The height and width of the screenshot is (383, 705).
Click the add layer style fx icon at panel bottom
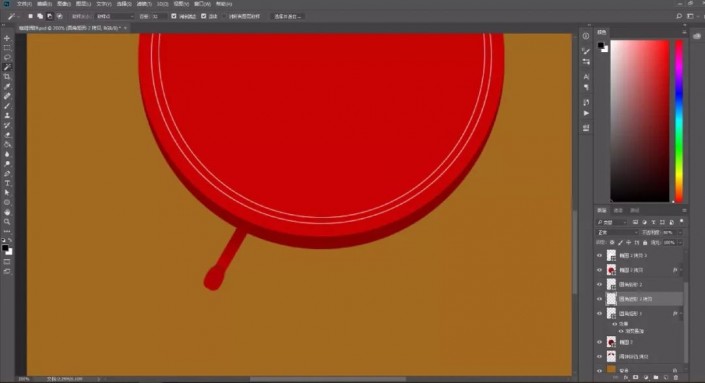[x=626, y=378]
